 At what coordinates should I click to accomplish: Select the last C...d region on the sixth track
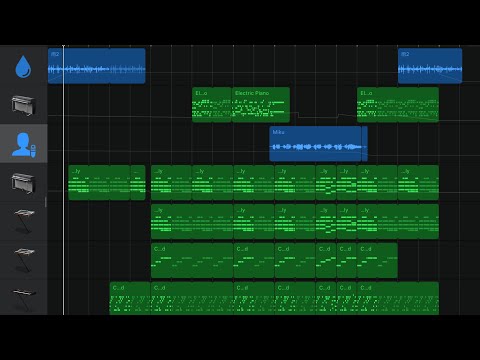[x=377, y=260]
